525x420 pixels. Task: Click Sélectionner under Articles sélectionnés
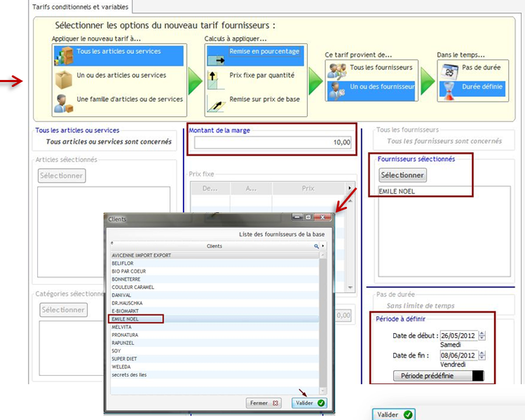pyautogui.click(x=62, y=176)
